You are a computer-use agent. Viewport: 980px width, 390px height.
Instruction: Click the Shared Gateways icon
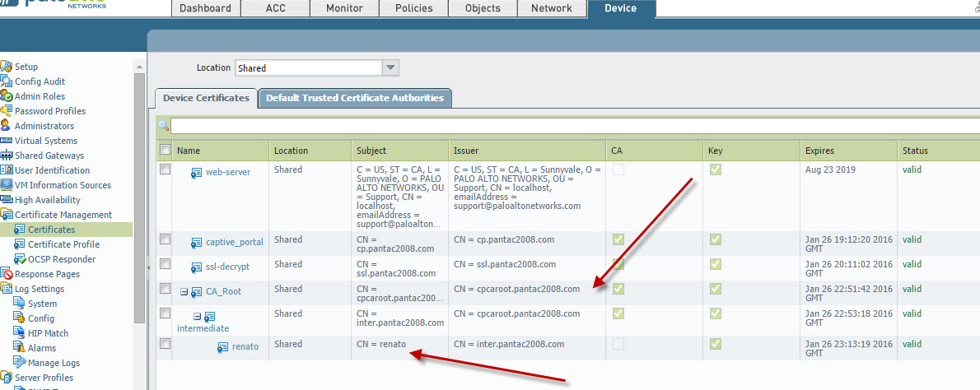[x=7, y=156]
